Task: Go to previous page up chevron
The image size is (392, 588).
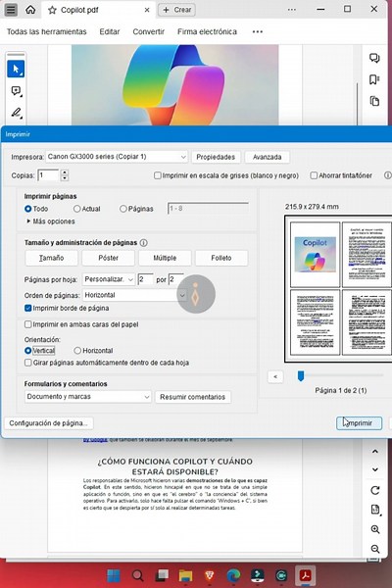Action: coord(374,452)
